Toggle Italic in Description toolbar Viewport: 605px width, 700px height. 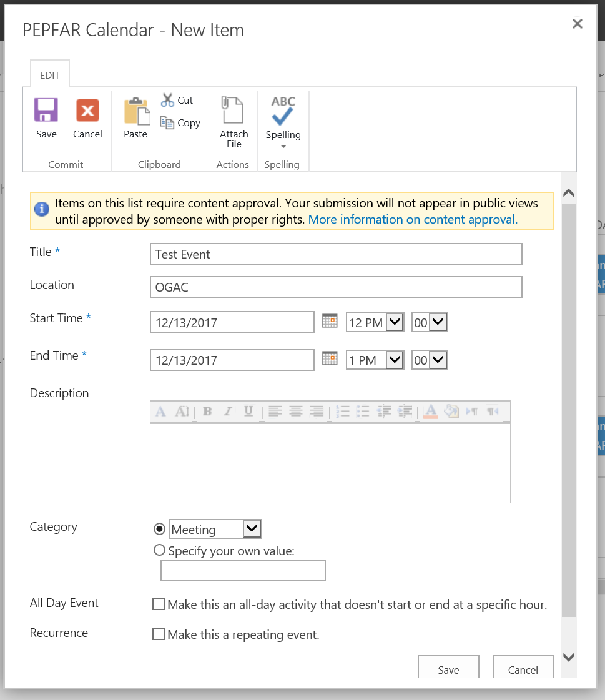(x=228, y=411)
